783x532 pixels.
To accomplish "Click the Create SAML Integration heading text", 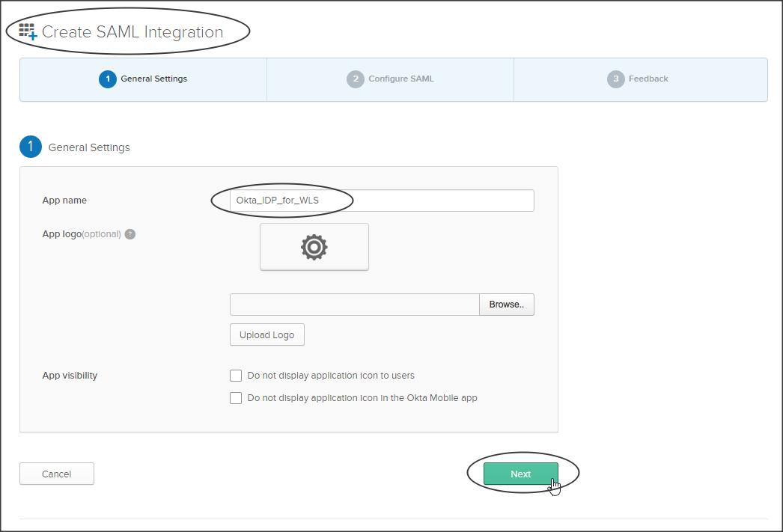I will (132, 32).
